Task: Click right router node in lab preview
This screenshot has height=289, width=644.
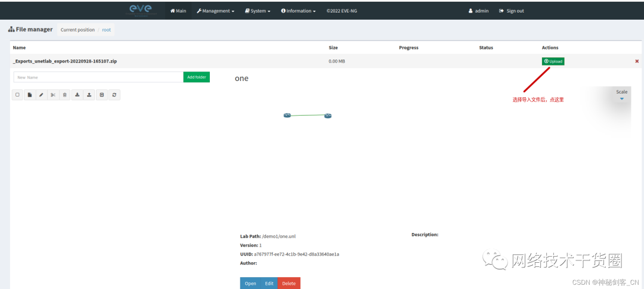Action: (327, 116)
